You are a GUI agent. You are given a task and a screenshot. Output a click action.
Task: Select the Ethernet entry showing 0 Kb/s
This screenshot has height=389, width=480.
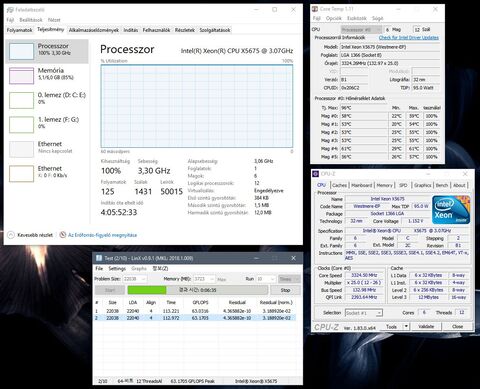47,173
